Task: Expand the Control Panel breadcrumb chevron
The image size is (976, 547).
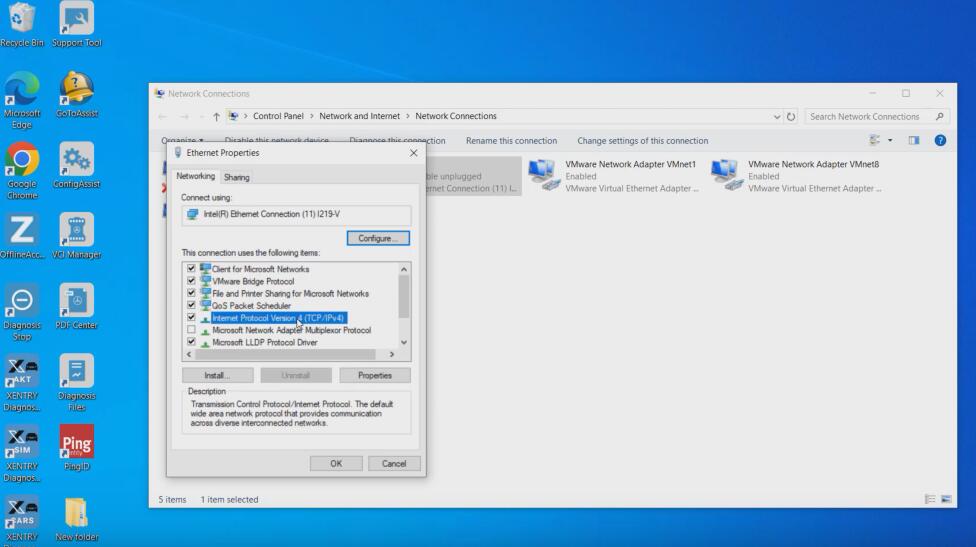Action: [311, 116]
